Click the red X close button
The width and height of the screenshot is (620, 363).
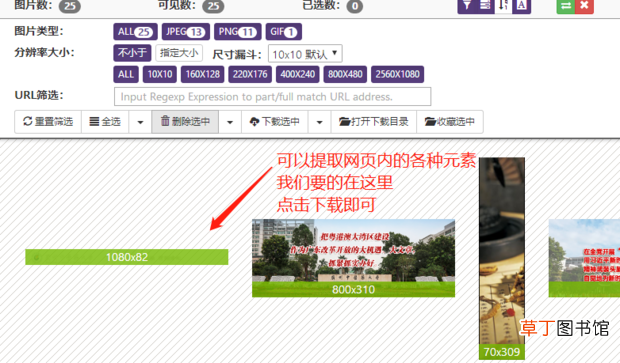pos(584,6)
